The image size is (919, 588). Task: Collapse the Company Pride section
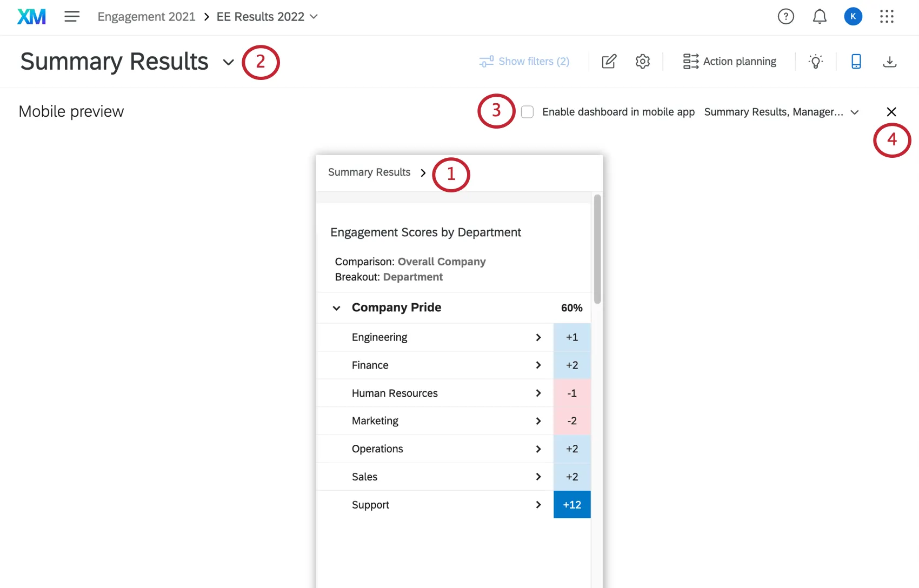pos(336,308)
